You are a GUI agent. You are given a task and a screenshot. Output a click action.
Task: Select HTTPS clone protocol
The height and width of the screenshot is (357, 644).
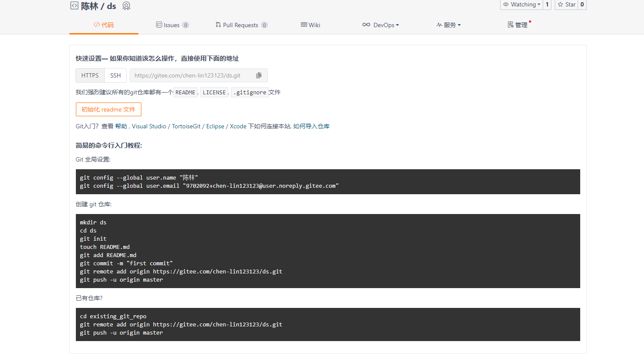click(x=90, y=75)
